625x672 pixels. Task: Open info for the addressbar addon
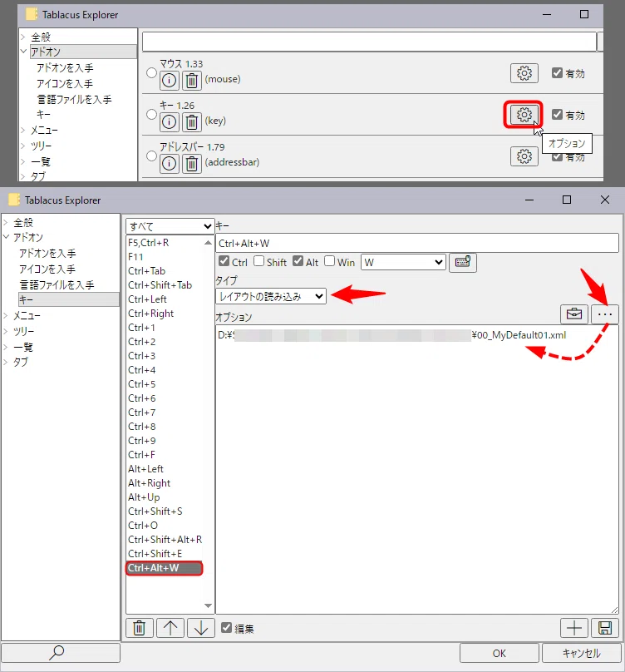pos(170,163)
